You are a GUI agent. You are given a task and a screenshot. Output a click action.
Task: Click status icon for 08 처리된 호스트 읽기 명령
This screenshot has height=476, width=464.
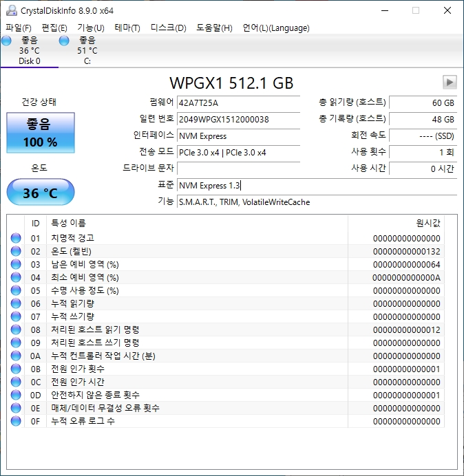tap(16, 329)
